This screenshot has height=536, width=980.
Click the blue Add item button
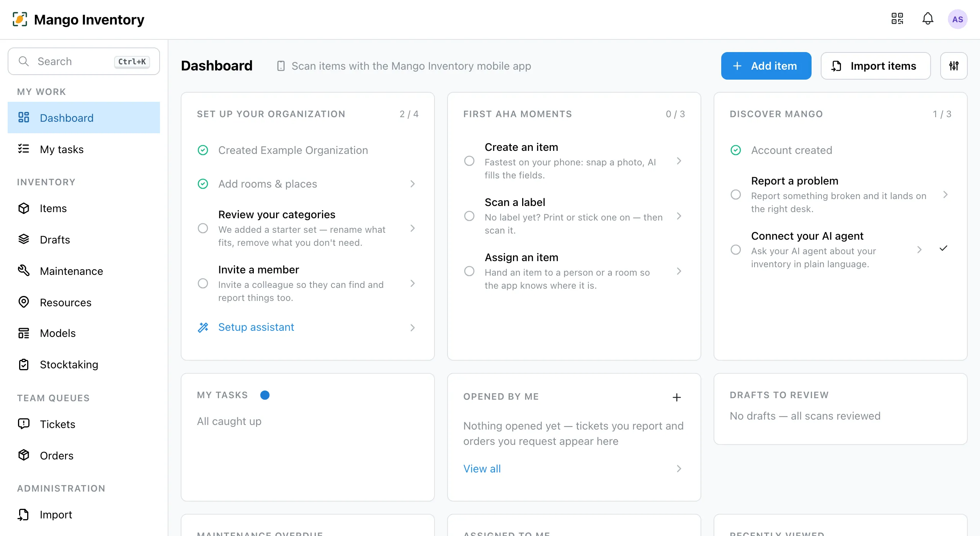coord(766,66)
